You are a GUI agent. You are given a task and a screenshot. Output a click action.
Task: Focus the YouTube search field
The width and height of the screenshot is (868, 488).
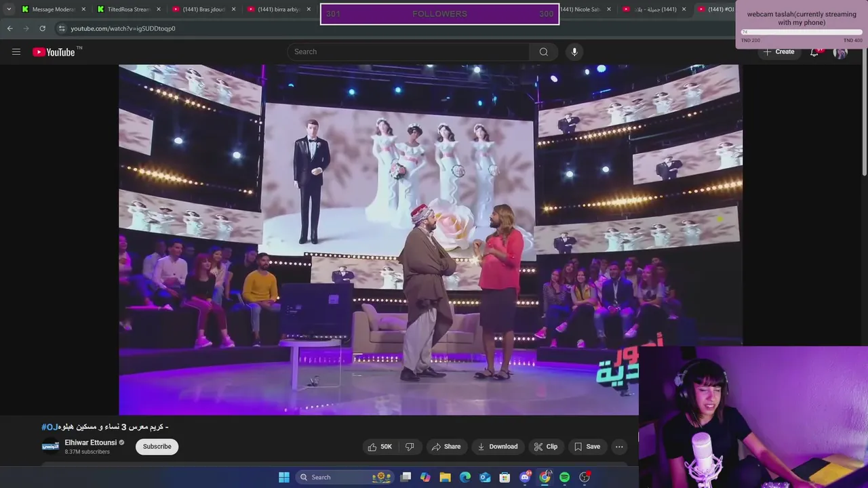[x=409, y=52]
